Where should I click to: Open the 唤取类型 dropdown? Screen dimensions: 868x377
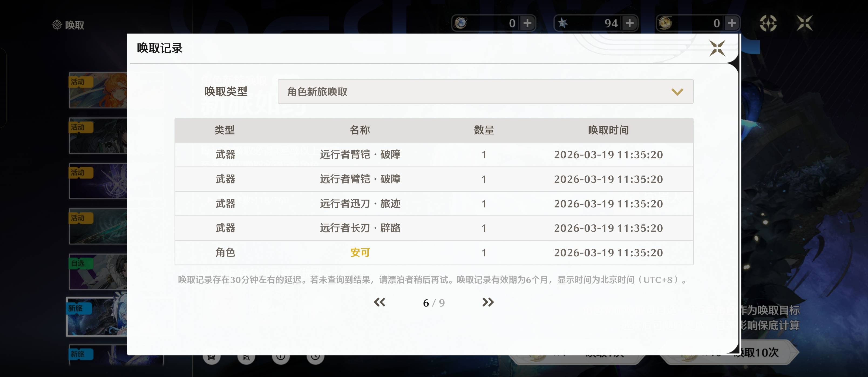click(x=485, y=92)
